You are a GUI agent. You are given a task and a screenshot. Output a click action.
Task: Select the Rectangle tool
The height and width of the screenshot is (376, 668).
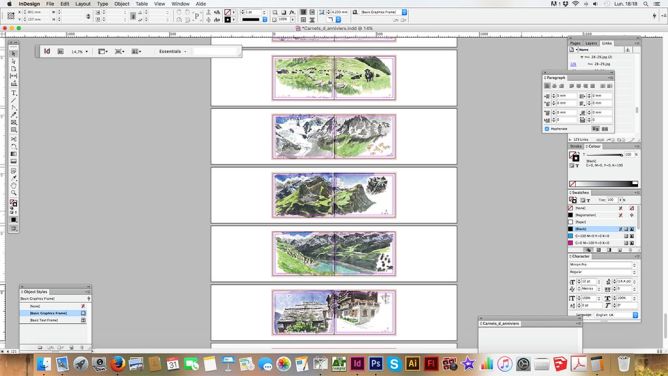click(14, 130)
